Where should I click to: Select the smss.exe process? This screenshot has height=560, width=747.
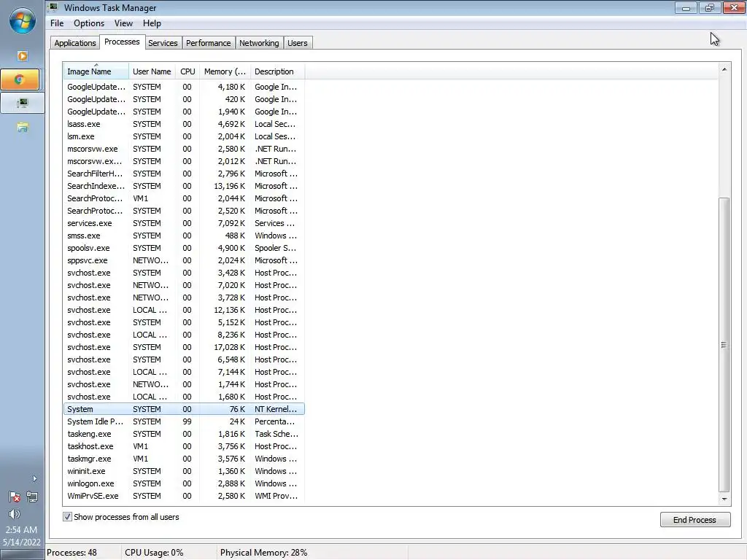point(184,236)
